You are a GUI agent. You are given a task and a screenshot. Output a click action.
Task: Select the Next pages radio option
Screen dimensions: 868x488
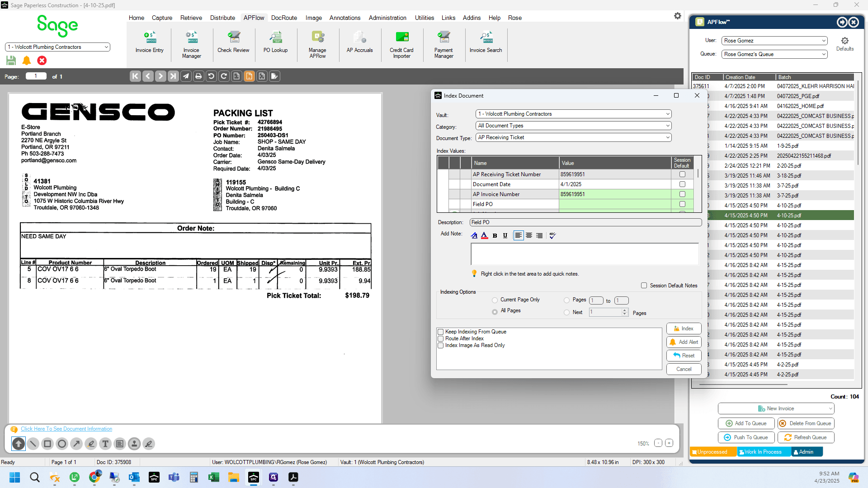pos(566,312)
